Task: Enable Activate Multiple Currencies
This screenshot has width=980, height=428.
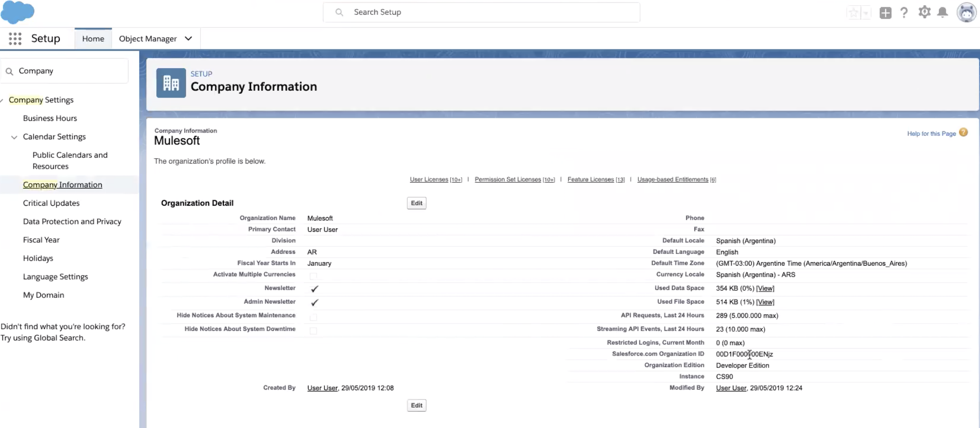Action: click(313, 276)
